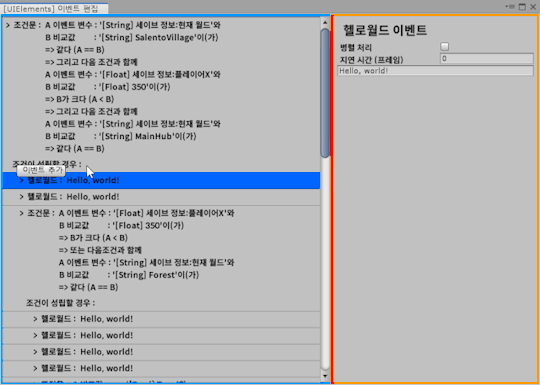The height and width of the screenshot is (385, 540).
Task: Open the window options menu icon
Action: coord(510,7)
